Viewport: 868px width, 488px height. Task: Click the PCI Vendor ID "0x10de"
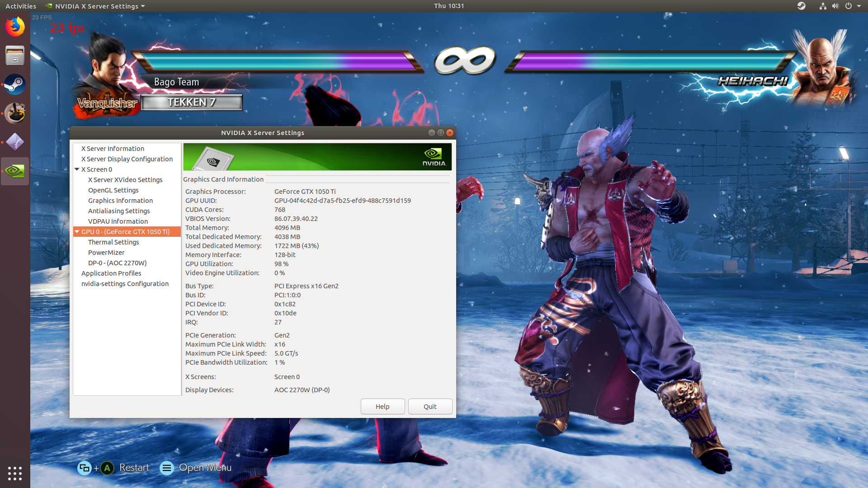(285, 313)
